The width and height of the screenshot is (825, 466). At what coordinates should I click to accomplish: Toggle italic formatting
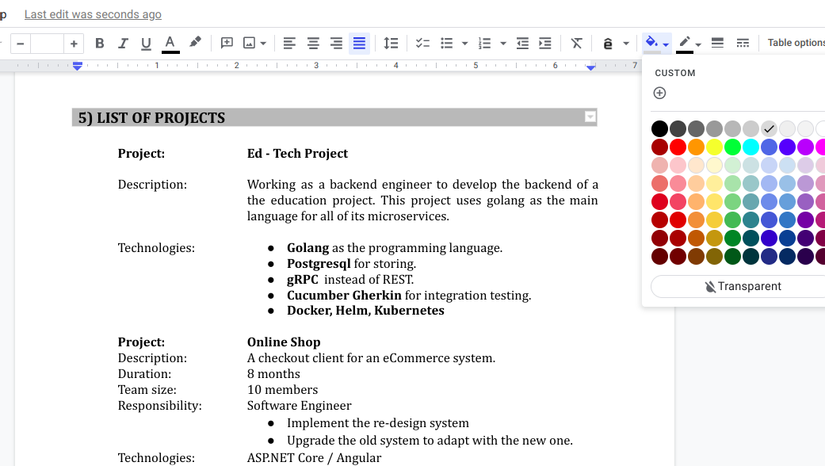click(x=123, y=43)
